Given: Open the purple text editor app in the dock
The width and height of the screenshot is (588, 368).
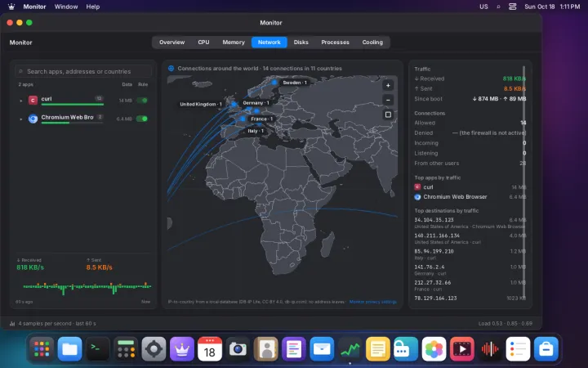Looking at the screenshot, I should [x=294, y=349].
